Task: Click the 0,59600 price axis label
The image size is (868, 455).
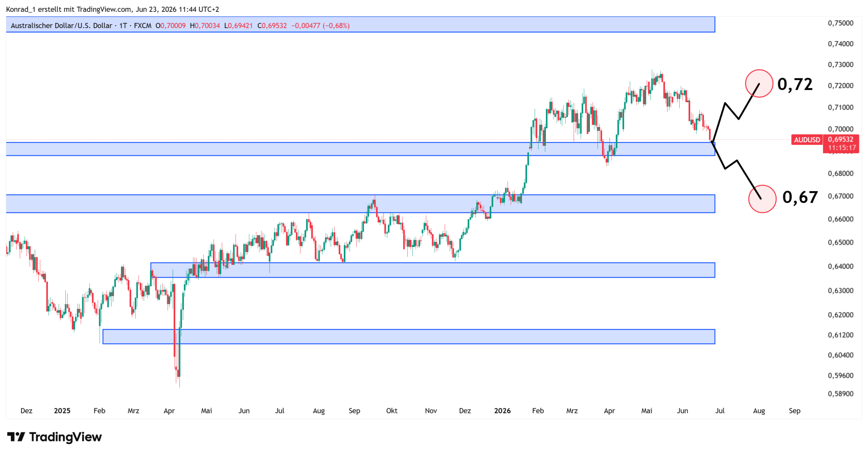Action: click(x=841, y=375)
